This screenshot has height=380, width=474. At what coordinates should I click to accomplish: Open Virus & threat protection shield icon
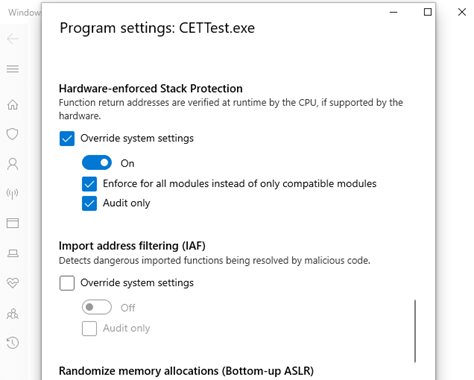(13, 134)
